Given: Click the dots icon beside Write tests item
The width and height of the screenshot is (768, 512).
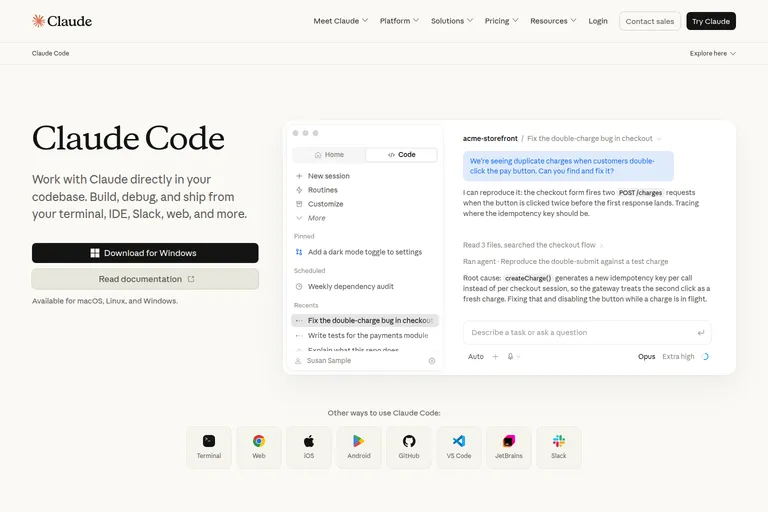Looking at the screenshot, I should pos(299,336).
